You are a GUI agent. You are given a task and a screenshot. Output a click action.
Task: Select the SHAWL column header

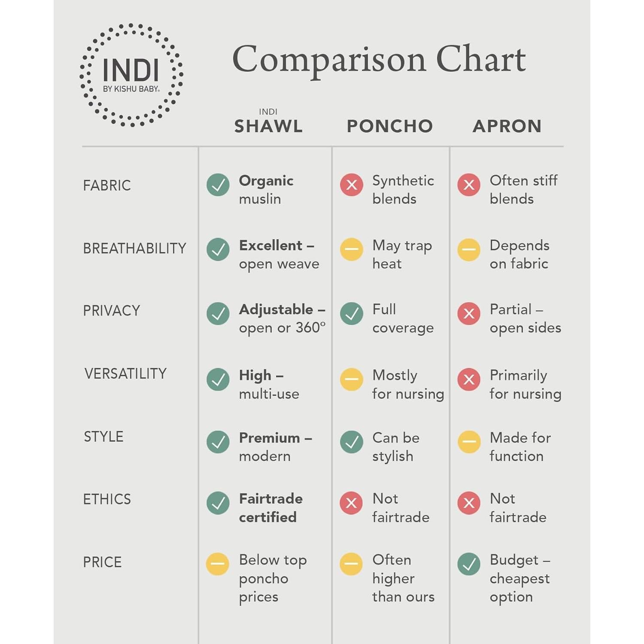[x=268, y=126]
